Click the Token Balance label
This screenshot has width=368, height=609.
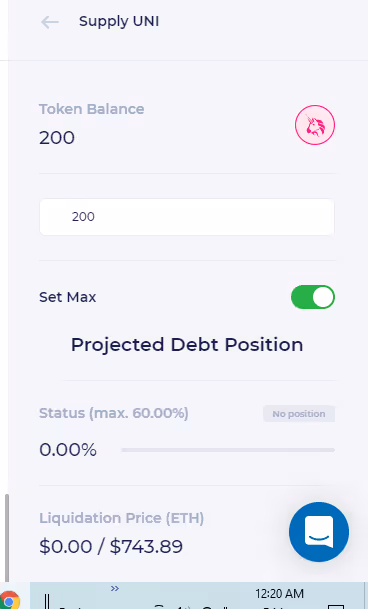(92, 109)
